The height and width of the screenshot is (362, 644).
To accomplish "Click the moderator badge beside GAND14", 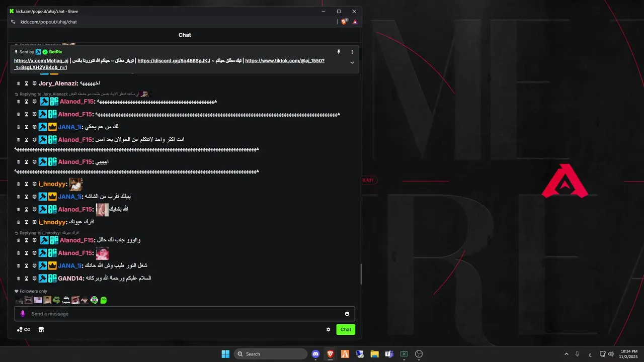I will point(43,279).
